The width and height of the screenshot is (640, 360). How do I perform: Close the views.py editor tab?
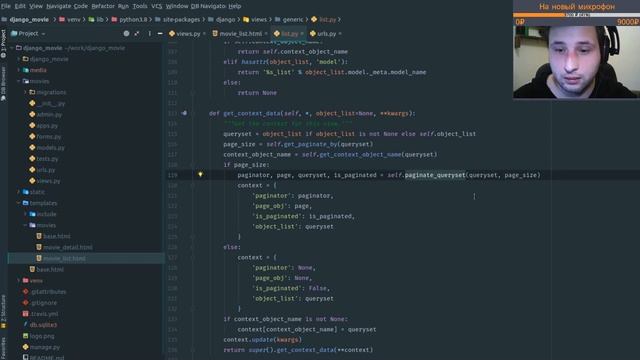pyautogui.click(x=204, y=33)
